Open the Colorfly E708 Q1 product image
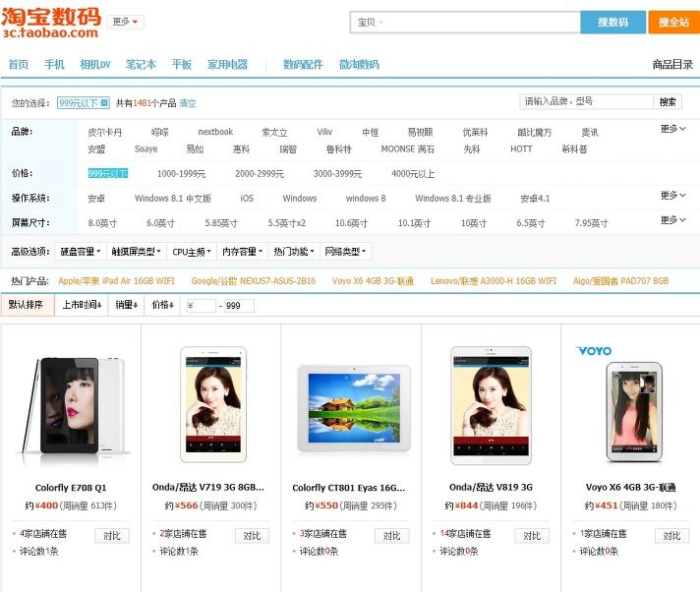The height and width of the screenshot is (592, 700). pyautogui.click(x=72, y=406)
